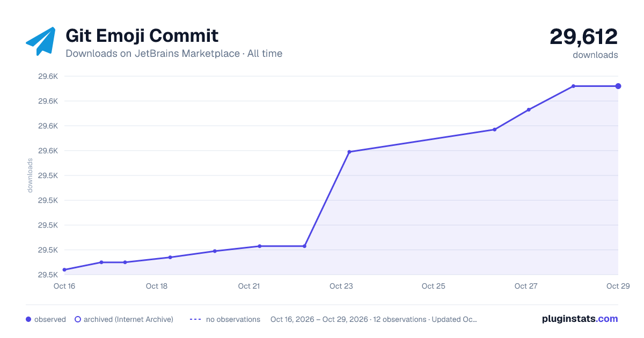Click the observed legend label

coord(50,319)
